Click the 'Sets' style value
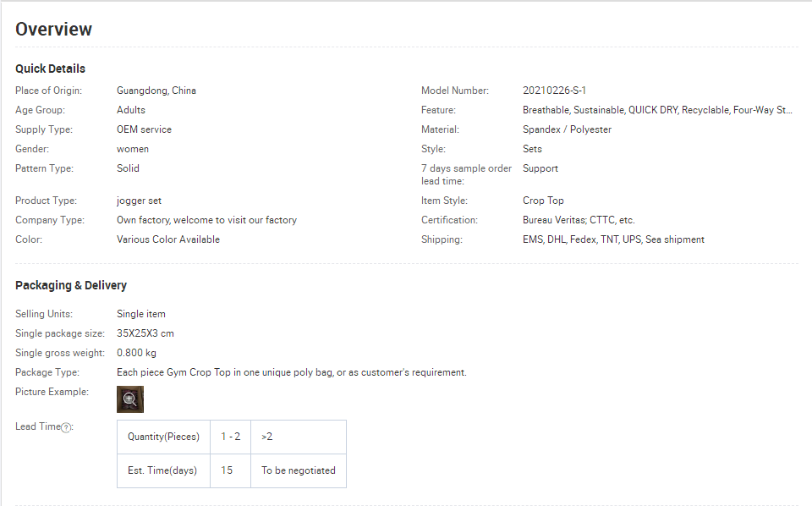Image resolution: width=812 pixels, height=506 pixels. pyautogui.click(x=532, y=149)
